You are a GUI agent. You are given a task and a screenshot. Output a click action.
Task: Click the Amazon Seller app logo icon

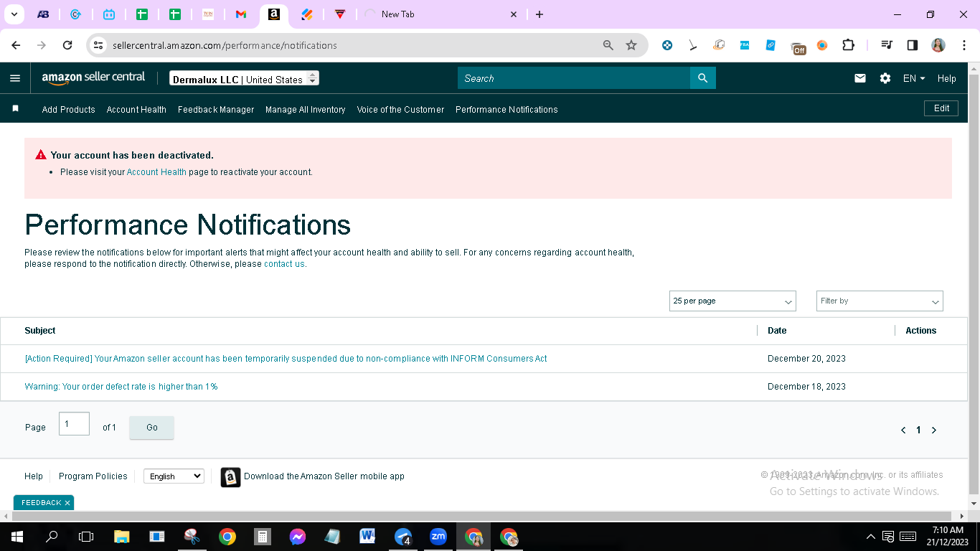(x=230, y=477)
